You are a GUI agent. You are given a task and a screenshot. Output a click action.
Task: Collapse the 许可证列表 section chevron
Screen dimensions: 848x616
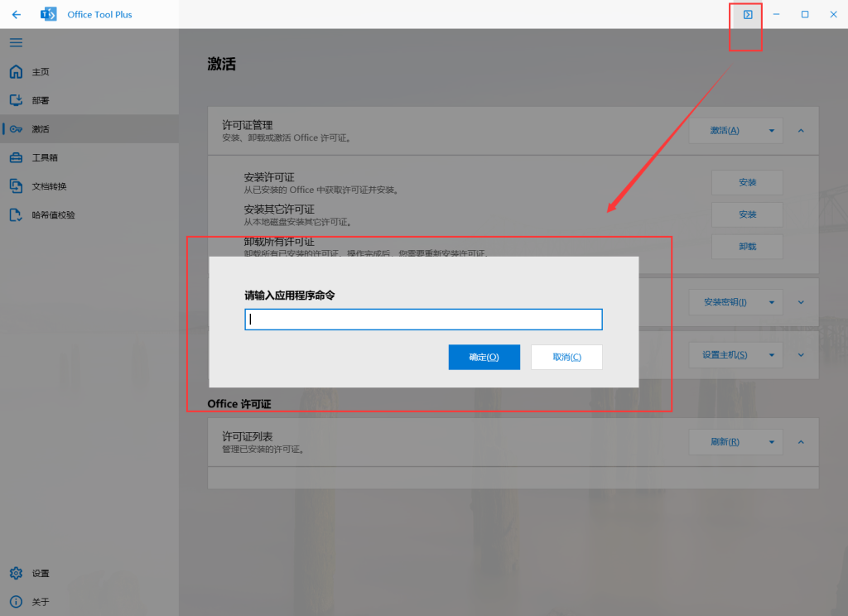coord(800,441)
